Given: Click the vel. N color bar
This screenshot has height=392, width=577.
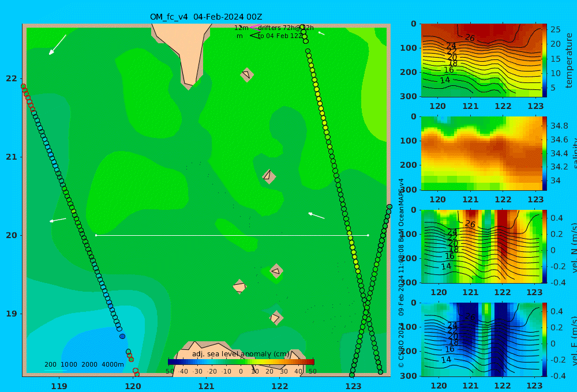Looking at the screenshot, I should click(x=545, y=246).
